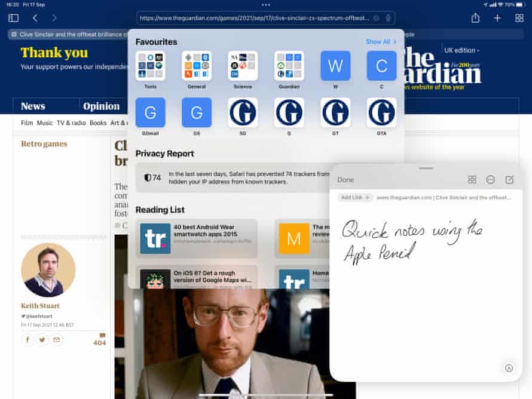Open Quick Note more options menu
The width and height of the screenshot is (532, 399).
tap(491, 180)
